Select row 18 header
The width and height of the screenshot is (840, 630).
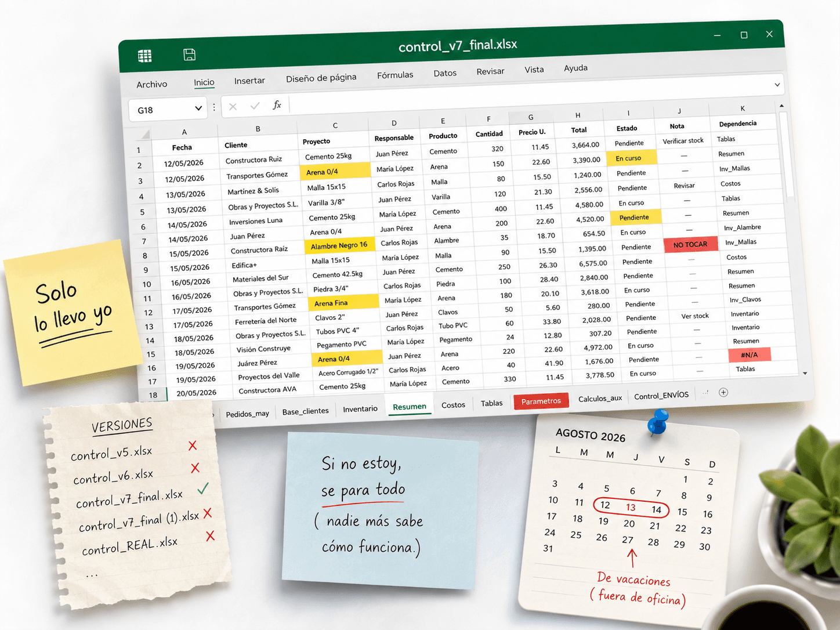coord(153,395)
